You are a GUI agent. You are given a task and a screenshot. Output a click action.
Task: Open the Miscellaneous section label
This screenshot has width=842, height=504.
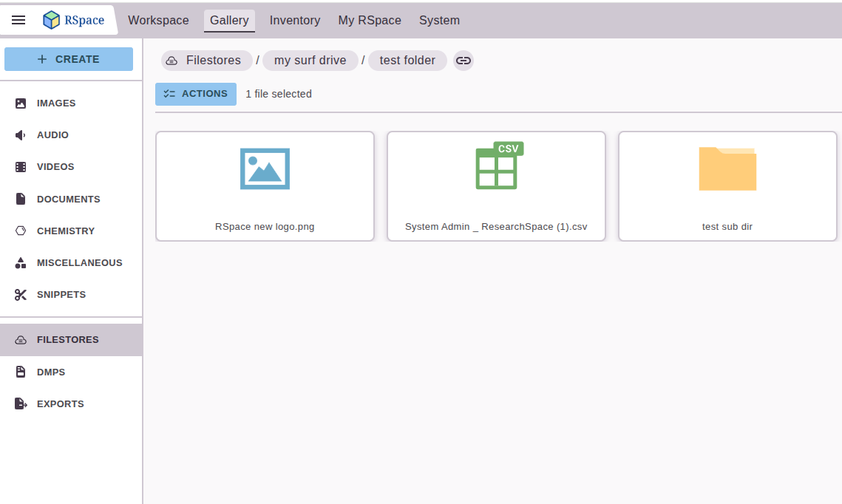[x=80, y=263]
